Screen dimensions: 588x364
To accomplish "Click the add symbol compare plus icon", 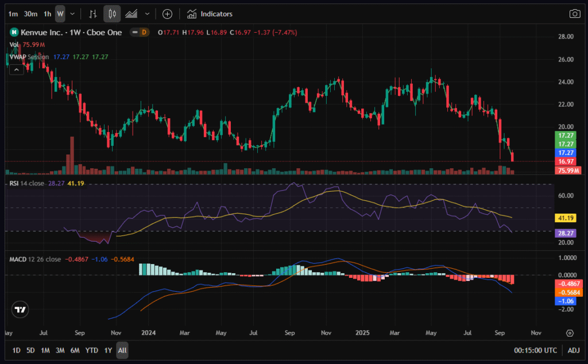I will coord(167,14).
